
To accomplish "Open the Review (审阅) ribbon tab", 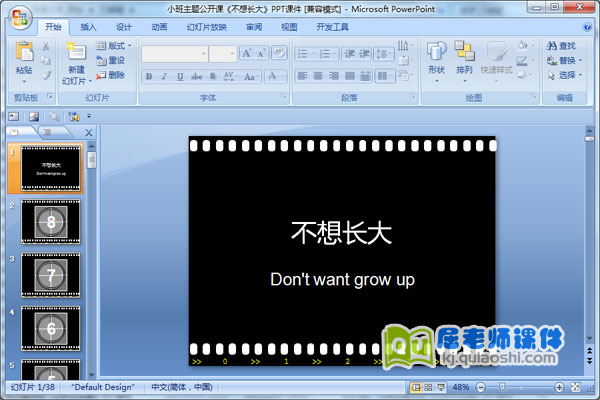I will (254, 27).
